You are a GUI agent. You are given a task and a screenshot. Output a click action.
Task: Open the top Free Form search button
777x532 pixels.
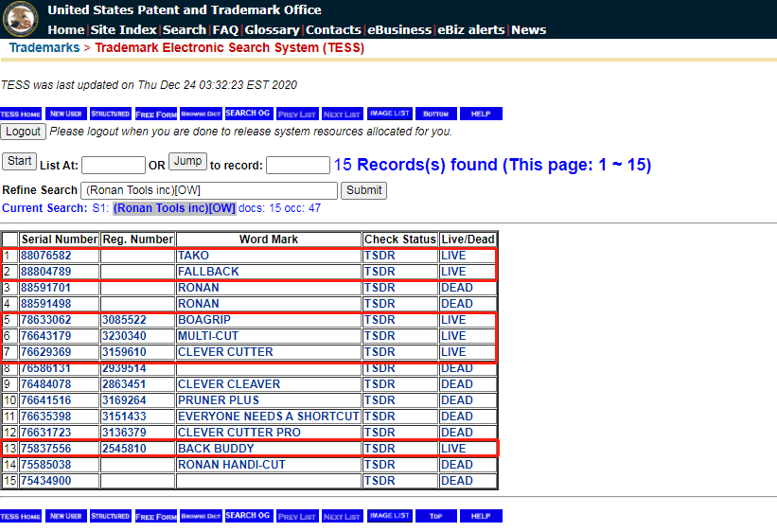coord(155,114)
